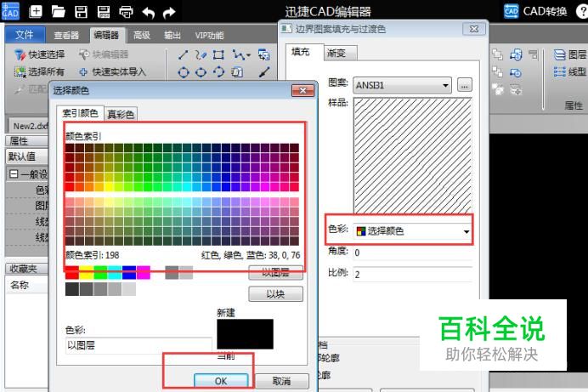This screenshot has height=392, width=588.
Task: Select the Arc drawing tool
Action: [218, 71]
